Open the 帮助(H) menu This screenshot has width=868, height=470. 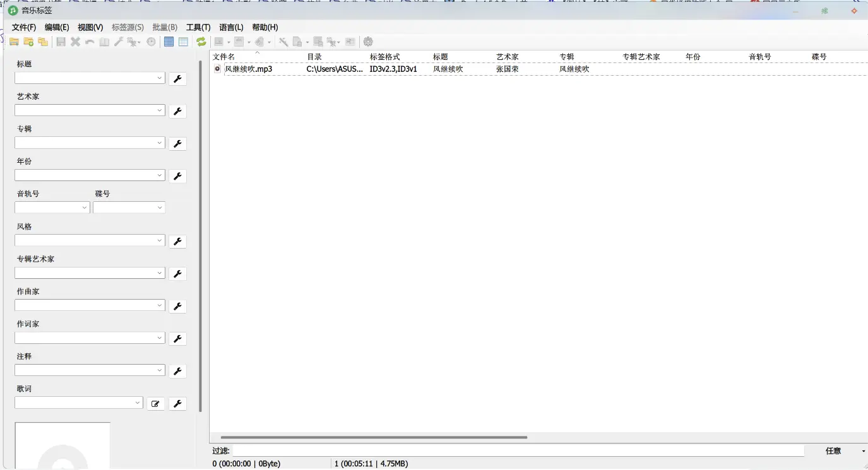pos(265,27)
